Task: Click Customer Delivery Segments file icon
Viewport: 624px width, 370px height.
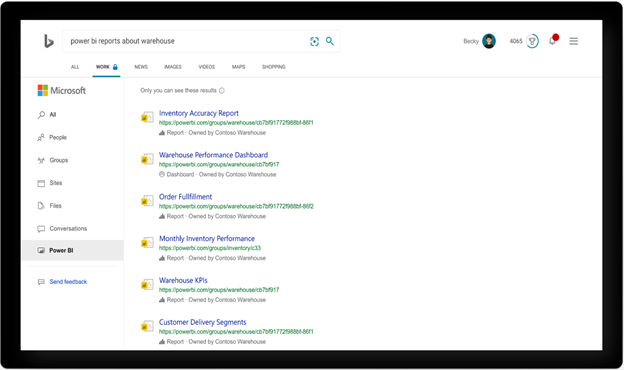Action: point(147,326)
